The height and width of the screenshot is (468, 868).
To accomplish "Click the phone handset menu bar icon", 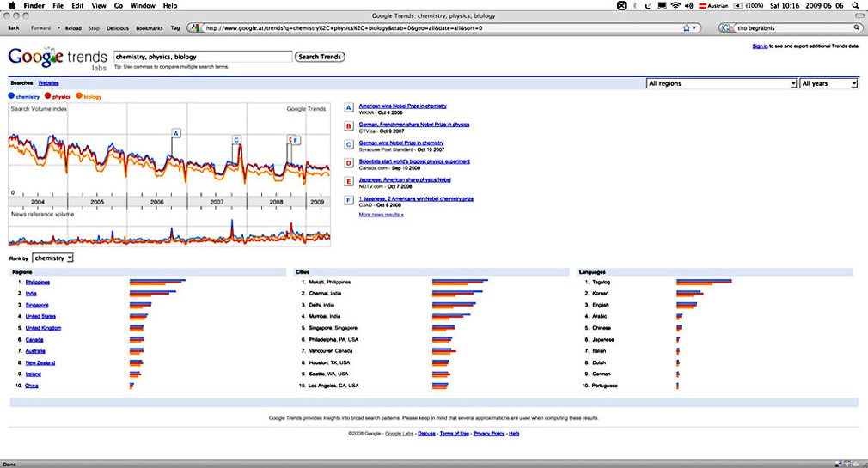I will (x=648, y=5).
